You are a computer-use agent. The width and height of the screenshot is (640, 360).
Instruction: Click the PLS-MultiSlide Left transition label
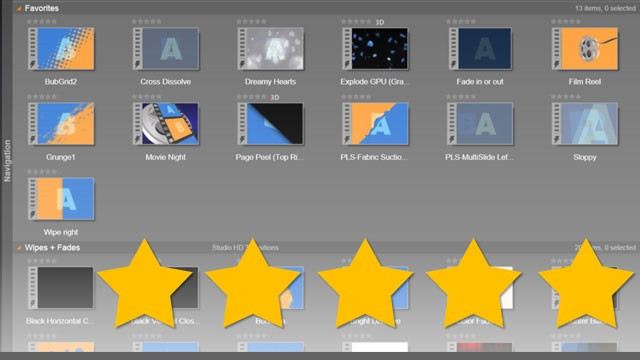pos(480,157)
